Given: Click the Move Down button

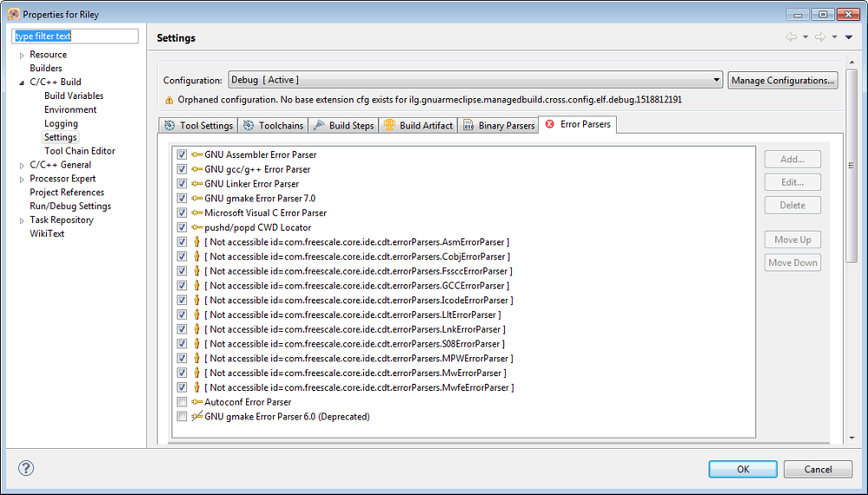Looking at the screenshot, I should coord(792,263).
